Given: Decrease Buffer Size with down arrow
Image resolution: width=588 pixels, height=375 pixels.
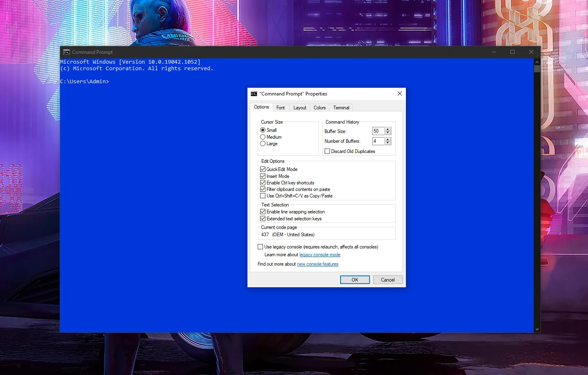Looking at the screenshot, I should (388, 133).
